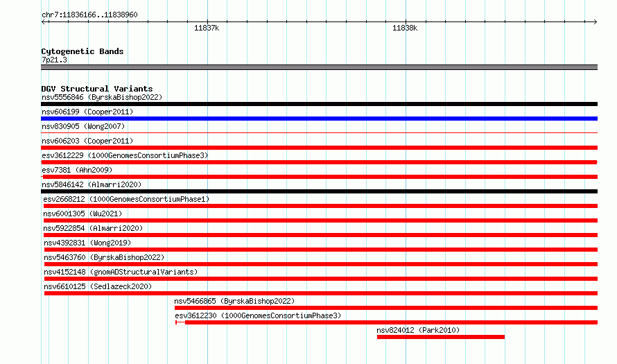The image size is (617, 364).
Task: Click the gray 7p21.3 cytogenetic band bar
Action: [x=319, y=67]
